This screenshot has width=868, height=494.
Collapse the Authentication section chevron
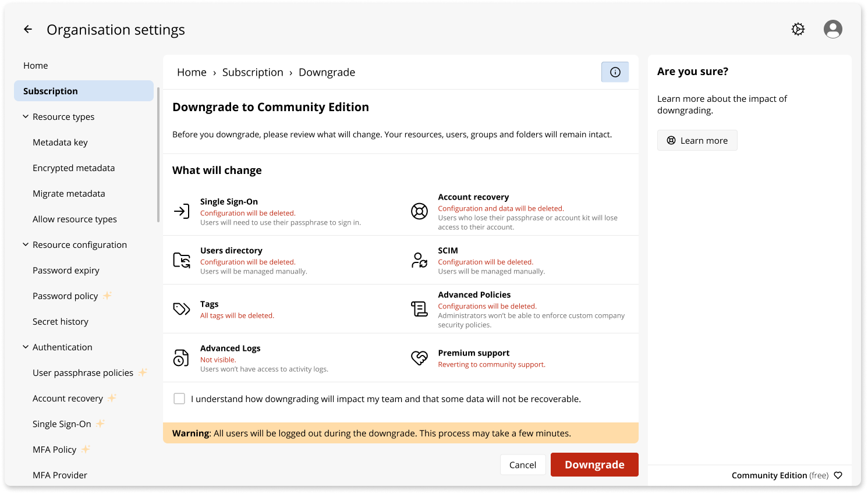coord(26,347)
